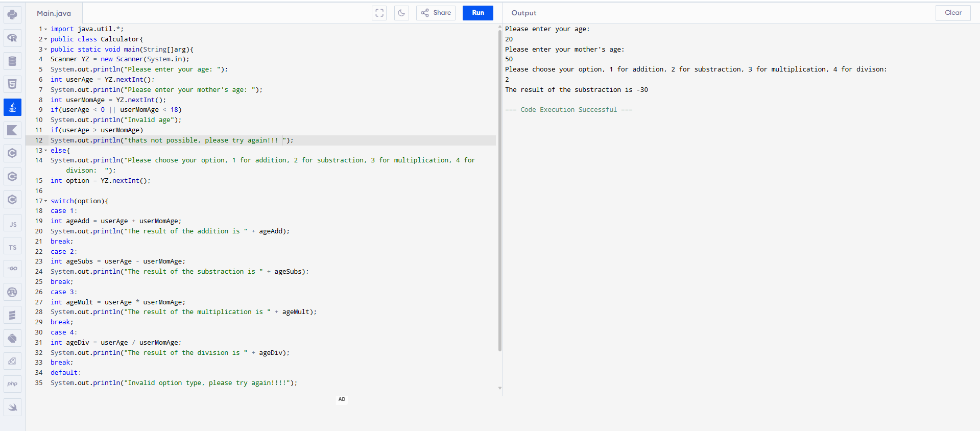Screen dimensions: 980x431
Task: Click the 'case 4:' line
Action: (63, 332)
